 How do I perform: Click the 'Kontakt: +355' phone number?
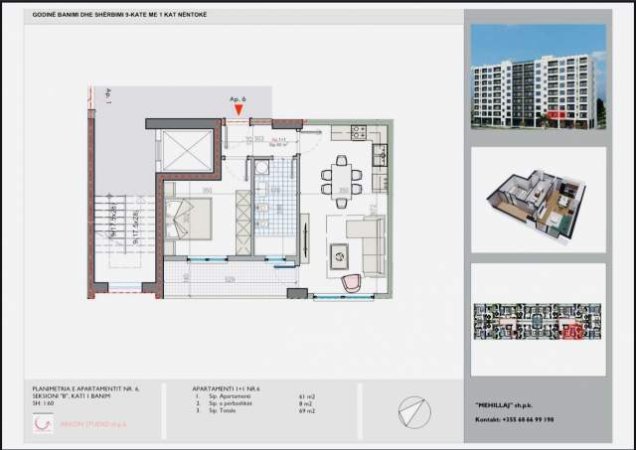click(514, 420)
